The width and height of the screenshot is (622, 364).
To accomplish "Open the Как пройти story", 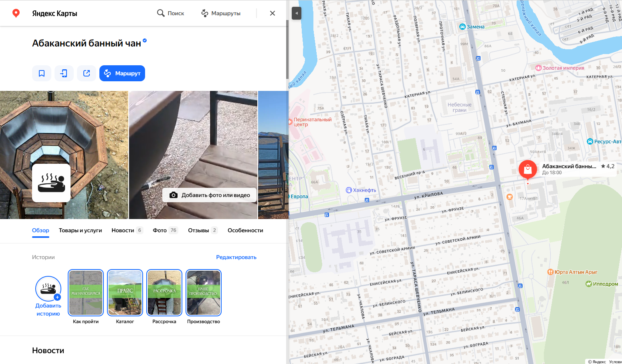I will click(86, 293).
